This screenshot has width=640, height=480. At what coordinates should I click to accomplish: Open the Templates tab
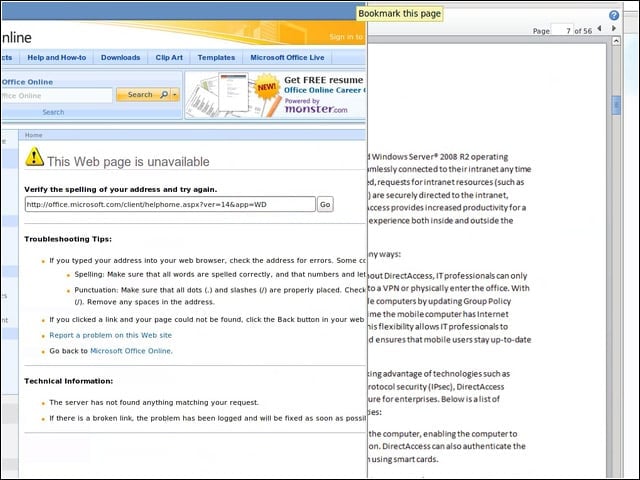(216, 58)
